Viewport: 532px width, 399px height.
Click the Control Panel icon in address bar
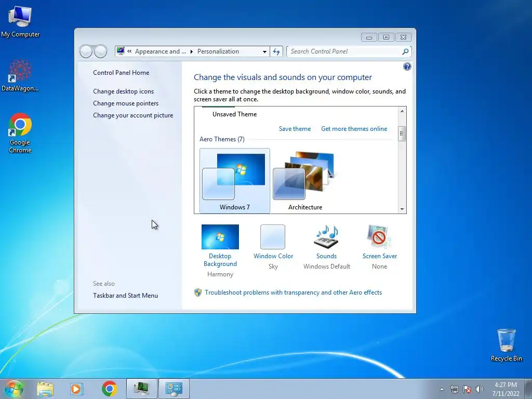tap(121, 51)
